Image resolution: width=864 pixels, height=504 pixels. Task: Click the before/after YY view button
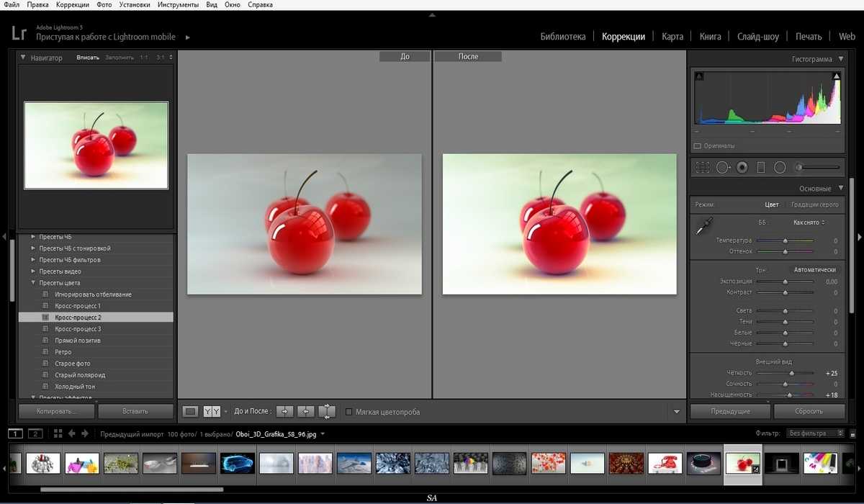[x=212, y=411]
